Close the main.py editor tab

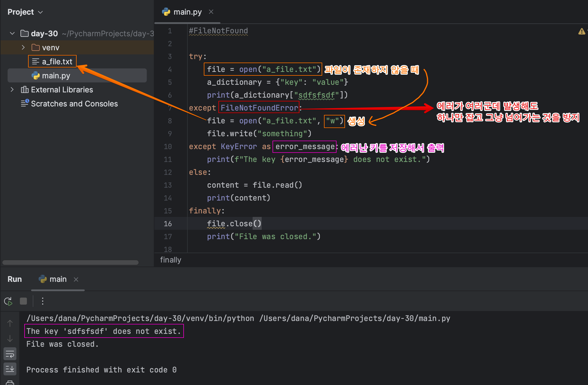coord(211,12)
